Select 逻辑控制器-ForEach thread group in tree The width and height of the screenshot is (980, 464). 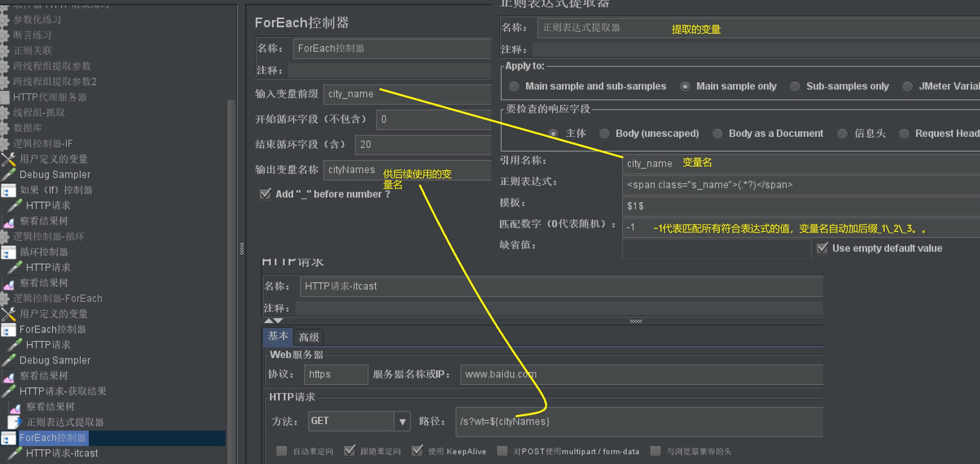(57, 298)
